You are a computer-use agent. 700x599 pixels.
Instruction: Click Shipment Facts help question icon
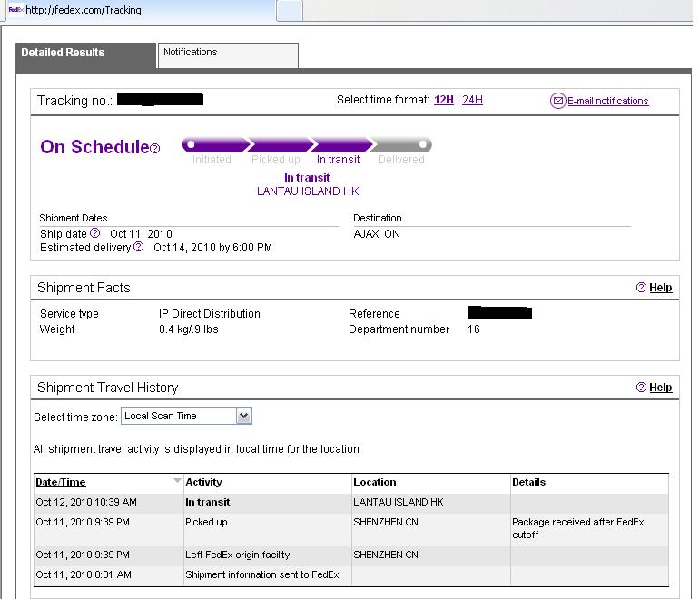point(641,288)
